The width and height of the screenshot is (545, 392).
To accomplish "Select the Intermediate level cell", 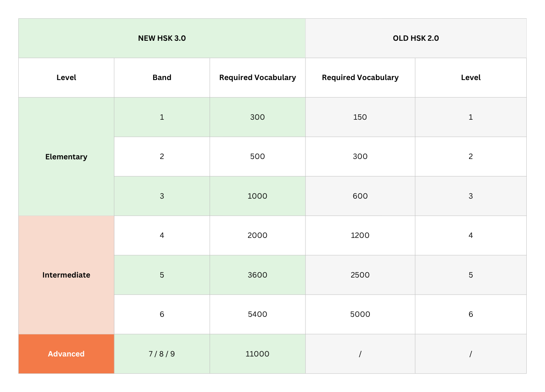I will click(x=66, y=275).
